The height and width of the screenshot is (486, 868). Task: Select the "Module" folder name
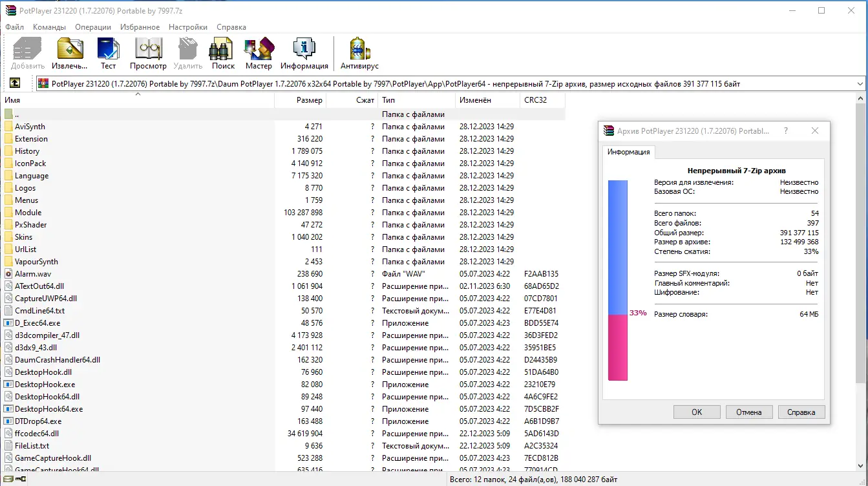coord(28,213)
